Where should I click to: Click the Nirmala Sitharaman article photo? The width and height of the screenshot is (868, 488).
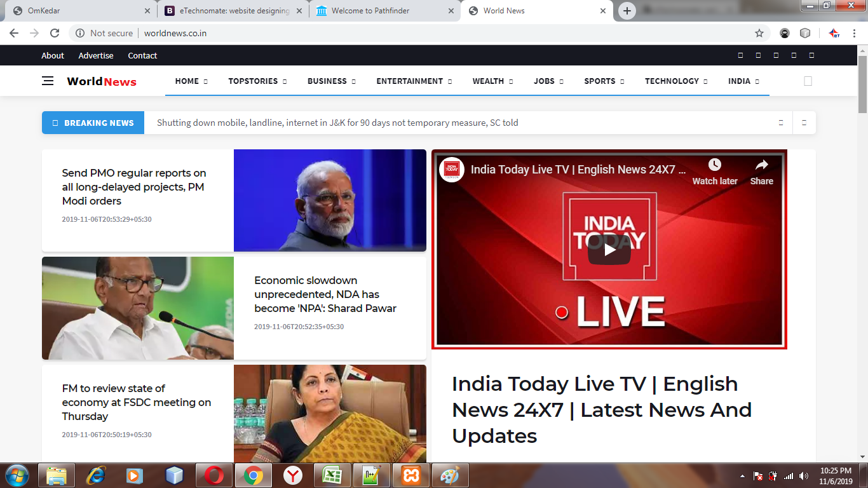[x=330, y=413]
